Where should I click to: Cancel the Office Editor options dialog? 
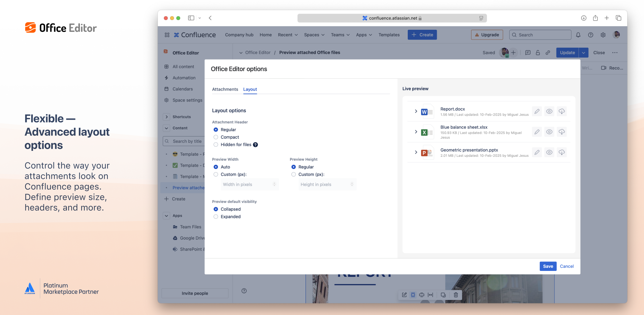(x=567, y=266)
